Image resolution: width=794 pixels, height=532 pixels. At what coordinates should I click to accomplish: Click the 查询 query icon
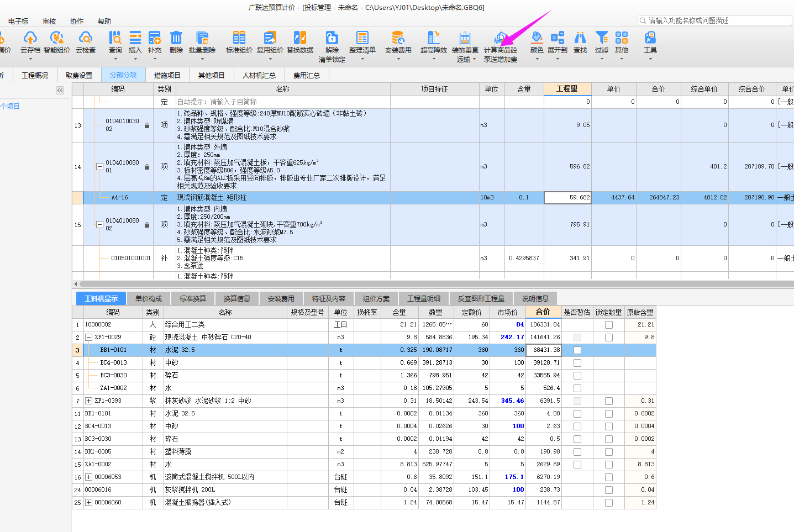[x=115, y=38]
